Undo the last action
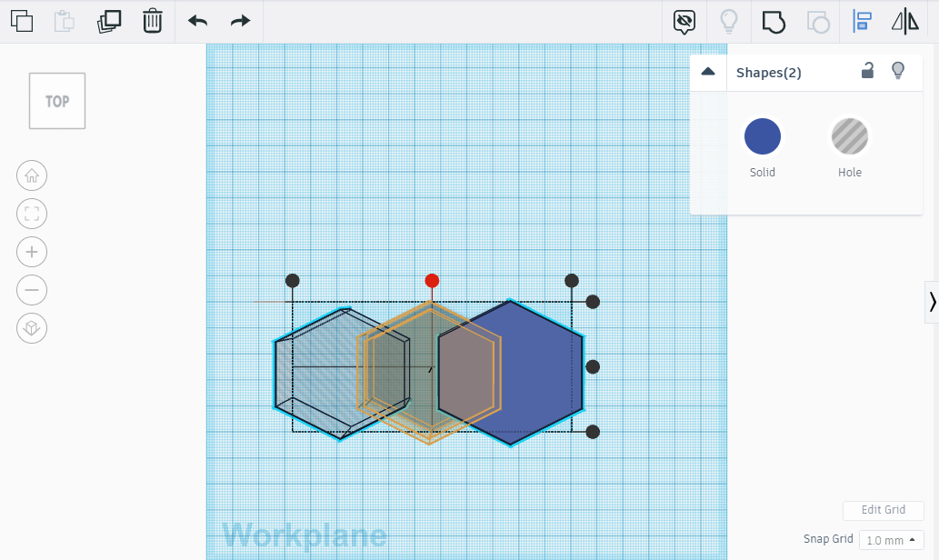Image resolution: width=939 pixels, height=560 pixels. coord(196,21)
